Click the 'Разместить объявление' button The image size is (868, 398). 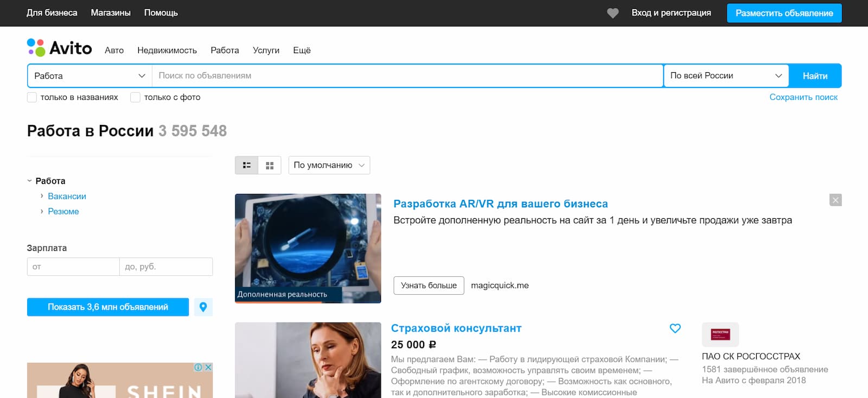pyautogui.click(x=784, y=13)
